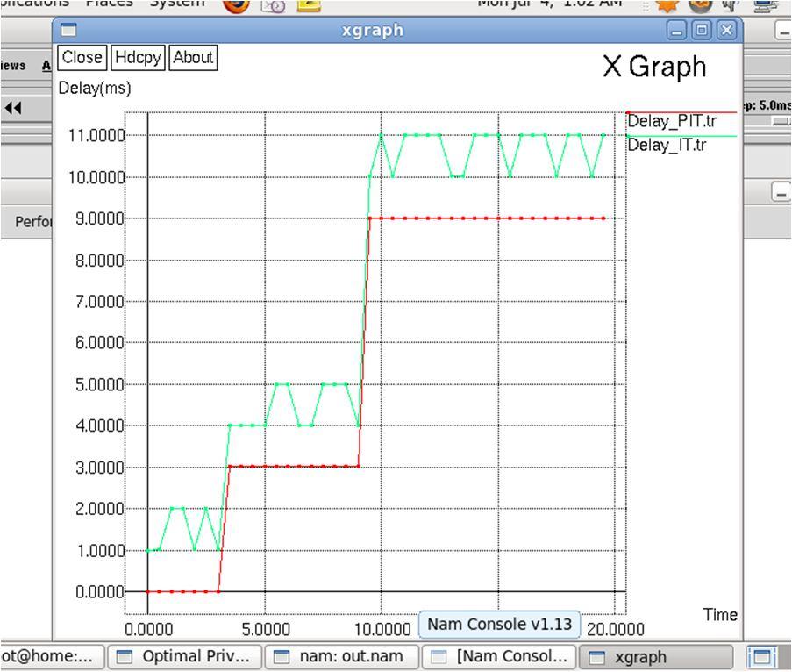
Task: Click the rewind button in nam window
Action: tap(13, 108)
